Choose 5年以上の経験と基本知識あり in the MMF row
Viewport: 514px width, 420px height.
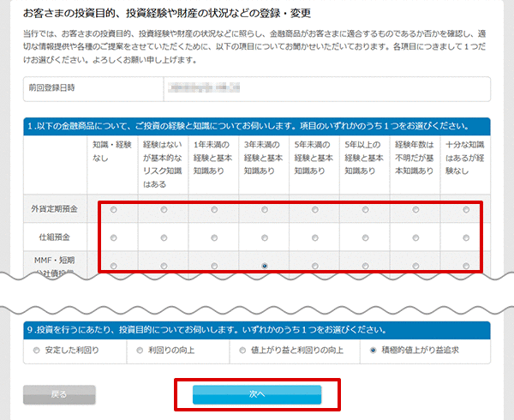(x=365, y=266)
